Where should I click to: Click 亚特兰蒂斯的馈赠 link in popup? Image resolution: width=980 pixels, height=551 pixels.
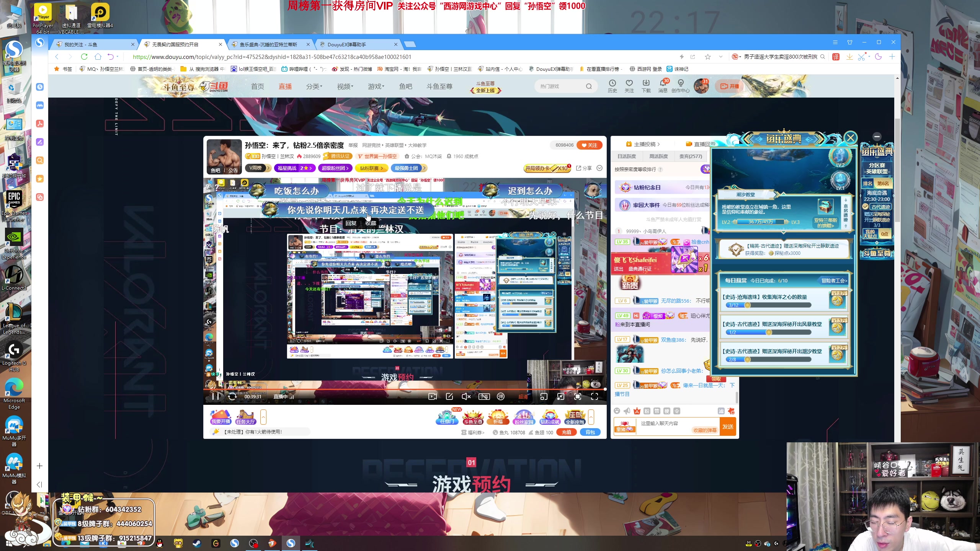825,223
